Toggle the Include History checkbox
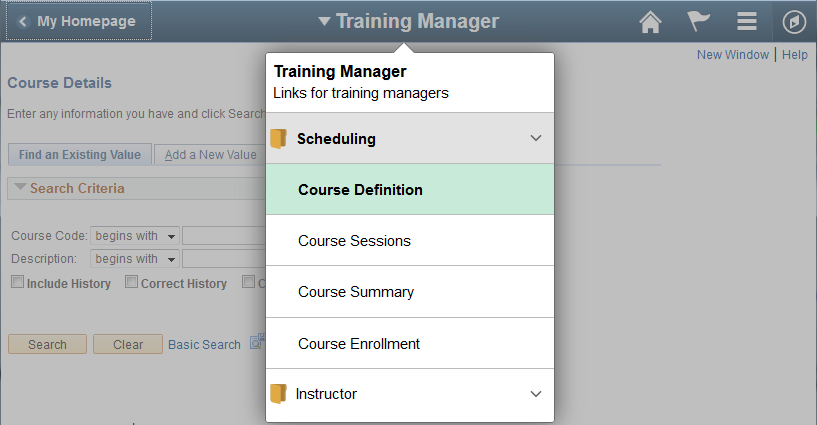The width and height of the screenshot is (817, 425). coord(18,282)
